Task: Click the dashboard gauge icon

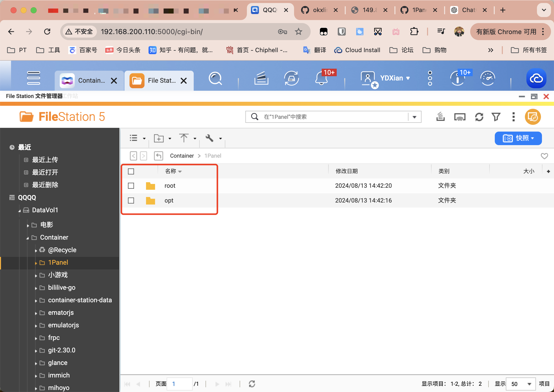Action: click(x=488, y=78)
